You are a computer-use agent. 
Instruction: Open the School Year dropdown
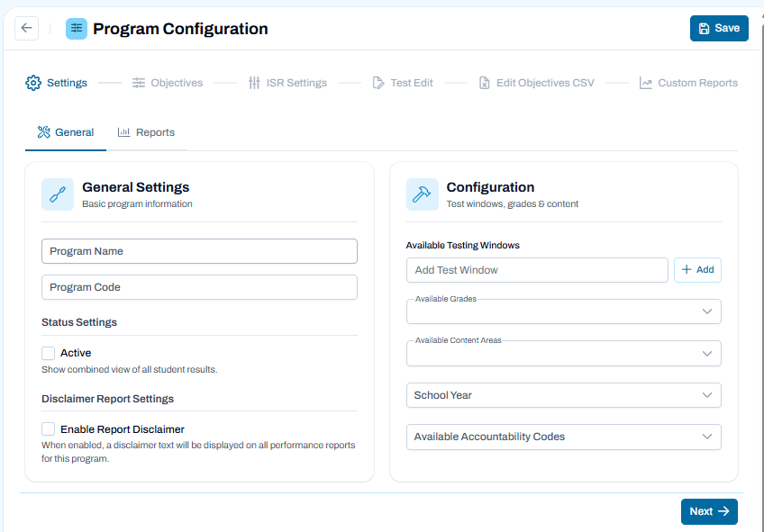pyautogui.click(x=564, y=395)
